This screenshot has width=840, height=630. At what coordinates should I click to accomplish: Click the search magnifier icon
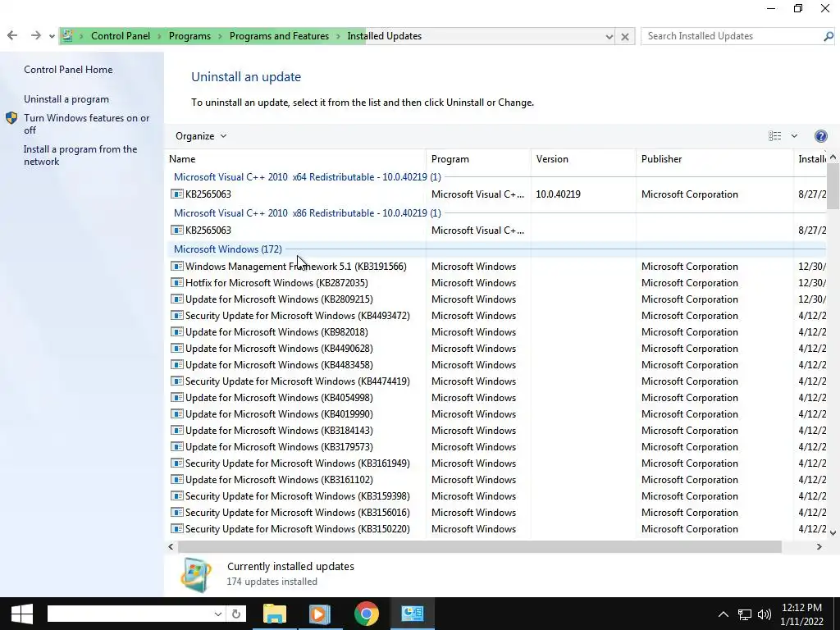(829, 36)
